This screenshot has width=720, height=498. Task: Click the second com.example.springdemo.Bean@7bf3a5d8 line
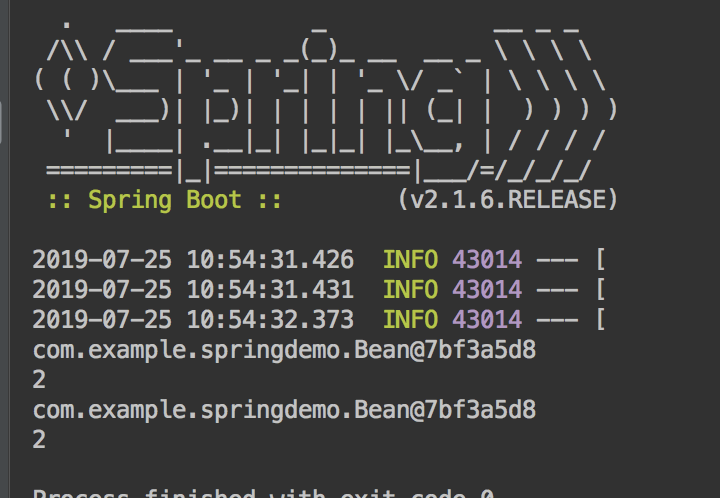click(x=284, y=410)
